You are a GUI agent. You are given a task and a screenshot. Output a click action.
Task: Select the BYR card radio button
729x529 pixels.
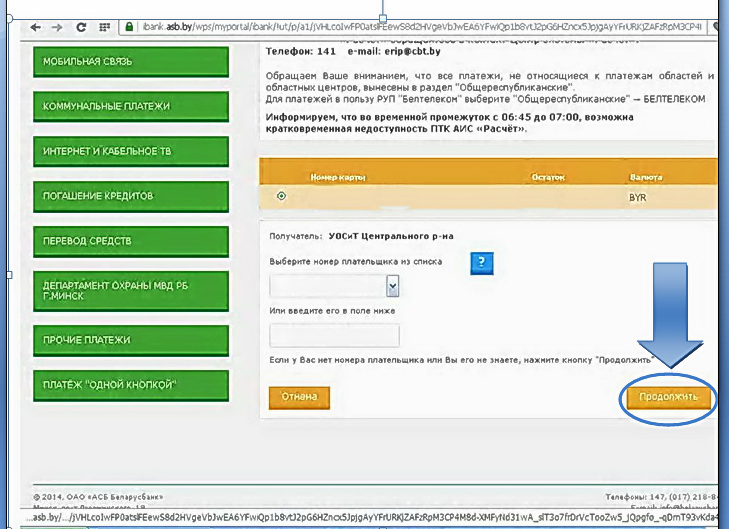coord(280,196)
